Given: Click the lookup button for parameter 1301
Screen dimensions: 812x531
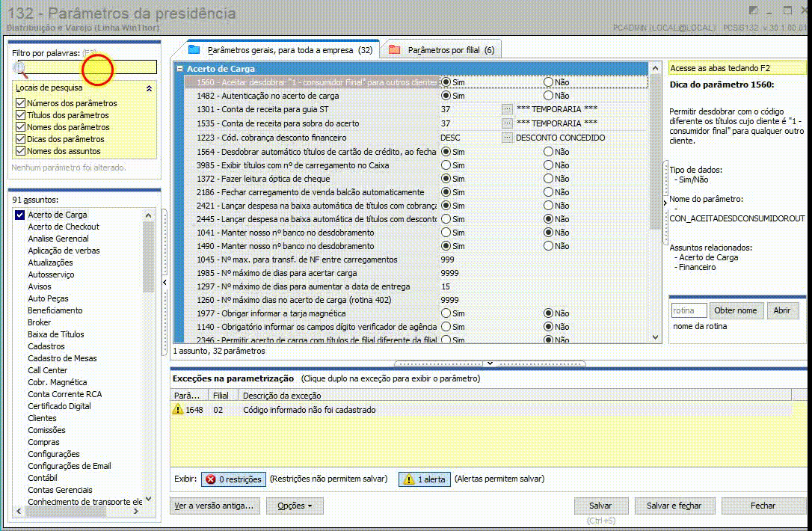Looking at the screenshot, I should pos(506,109).
